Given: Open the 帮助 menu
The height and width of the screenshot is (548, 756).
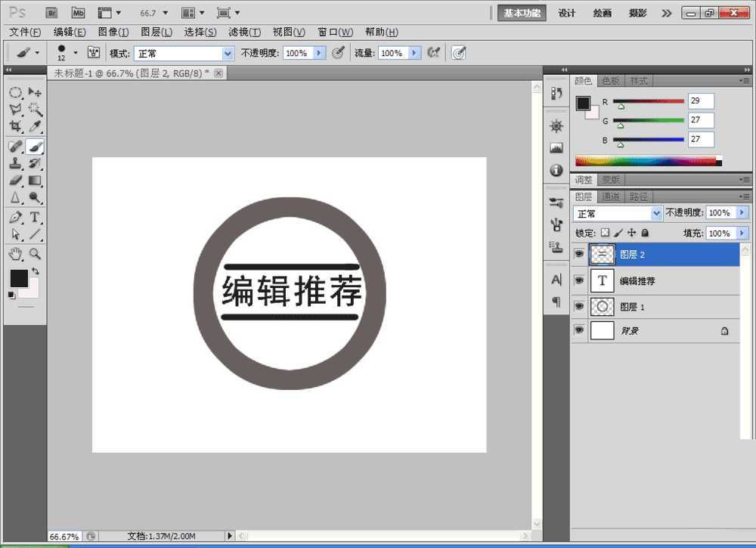Looking at the screenshot, I should coord(383,32).
